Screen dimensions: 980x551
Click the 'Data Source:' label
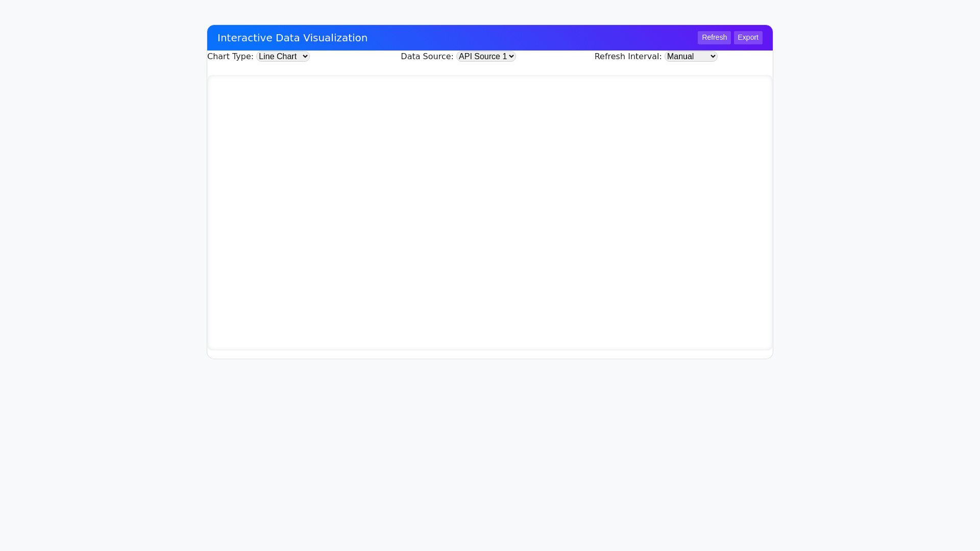pyautogui.click(x=427, y=57)
